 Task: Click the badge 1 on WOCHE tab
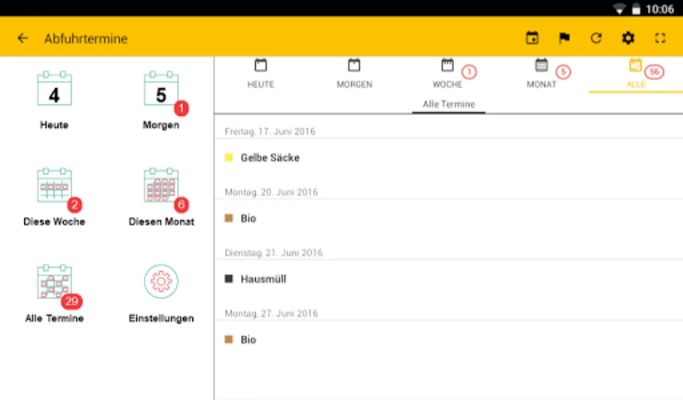[x=469, y=72]
